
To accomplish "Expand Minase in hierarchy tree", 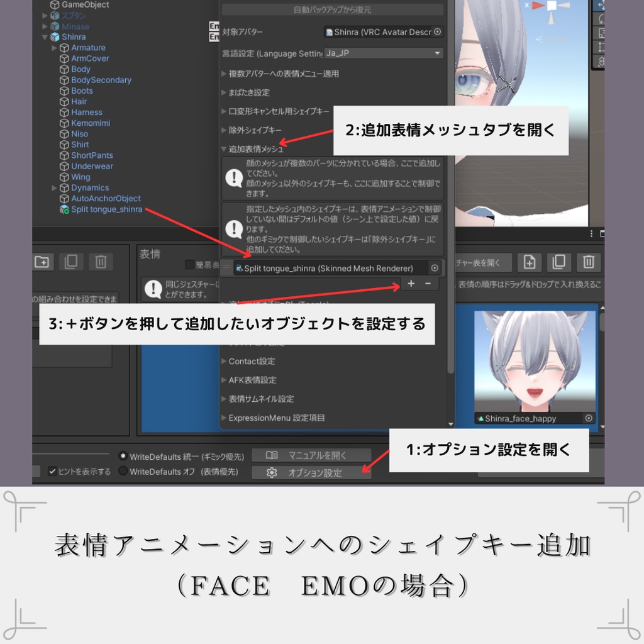I will point(45,26).
